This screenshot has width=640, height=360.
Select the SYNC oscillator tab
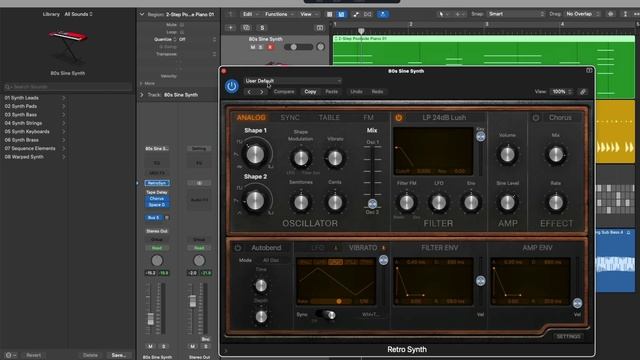point(290,118)
